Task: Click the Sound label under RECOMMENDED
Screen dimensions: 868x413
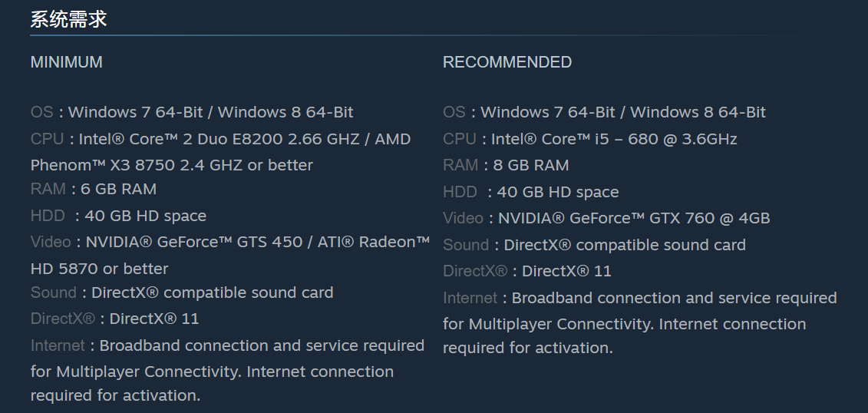Action: point(465,245)
